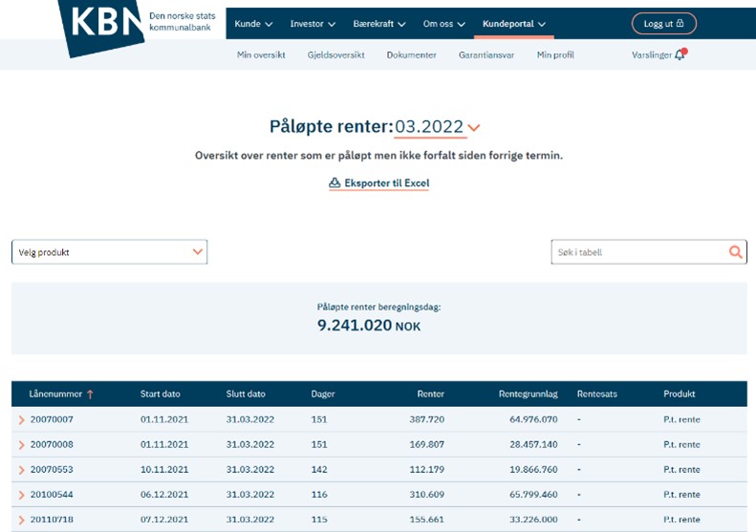Click the search magnifier icon
756x532 pixels.
735,252
